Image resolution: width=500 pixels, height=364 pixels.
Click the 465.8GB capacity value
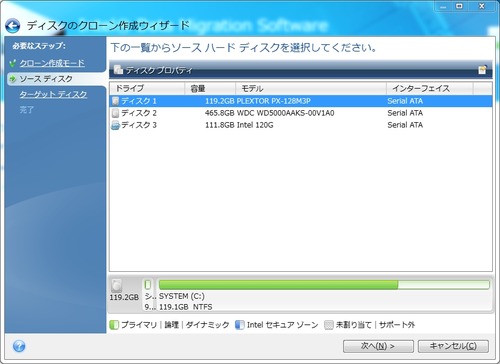tap(220, 113)
